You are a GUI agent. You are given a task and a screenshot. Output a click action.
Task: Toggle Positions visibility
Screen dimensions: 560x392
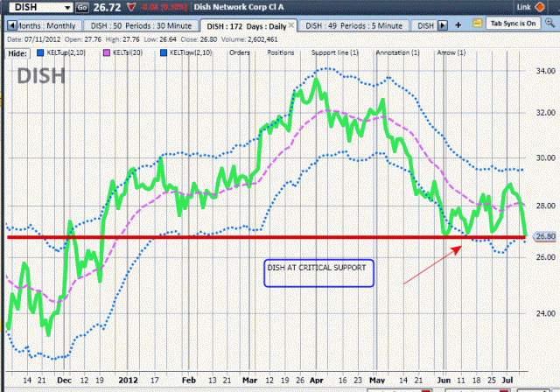point(281,52)
